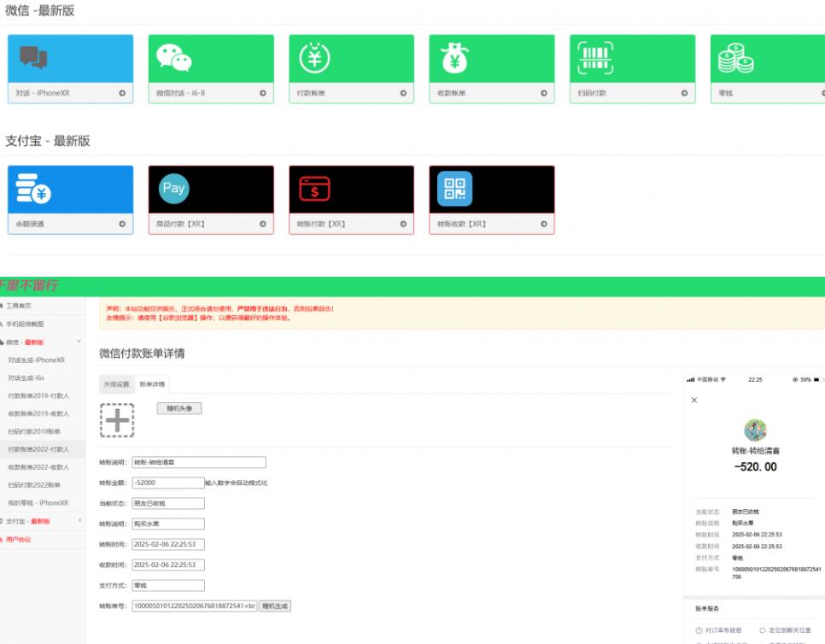This screenshot has height=644, width=825.
Task: Select 对话生成-i6s in the sidebar
Action: (26, 378)
